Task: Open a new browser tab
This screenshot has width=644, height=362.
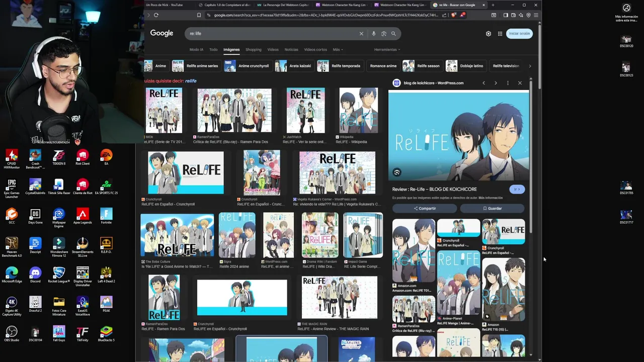Action: 493,5
